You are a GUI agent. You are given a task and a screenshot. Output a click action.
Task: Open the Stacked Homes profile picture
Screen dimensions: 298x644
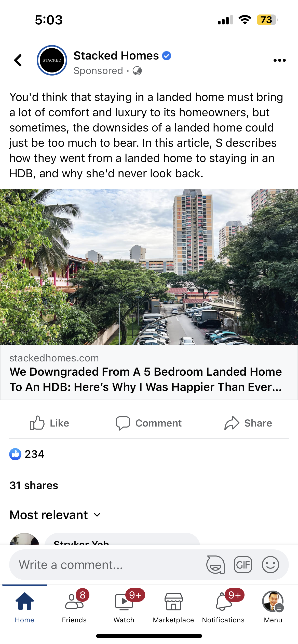pos(52,60)
